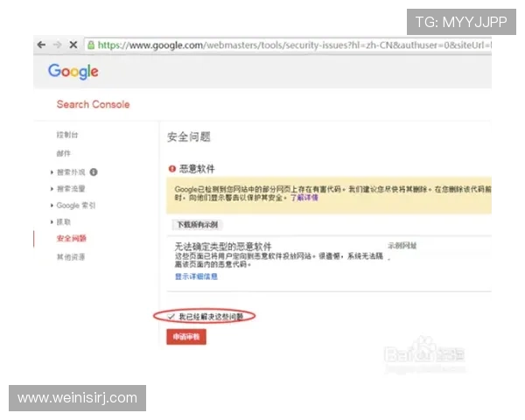Viewport: 525px width, 420px height.
Task: Click the 安全问题 page title
Action: tap(189, 137)
